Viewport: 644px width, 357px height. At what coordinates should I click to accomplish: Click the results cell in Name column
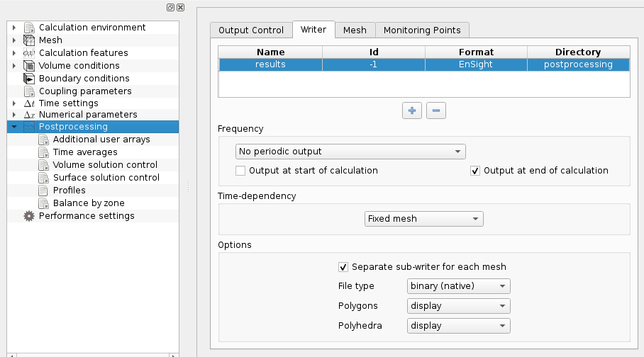pos(270,65)
